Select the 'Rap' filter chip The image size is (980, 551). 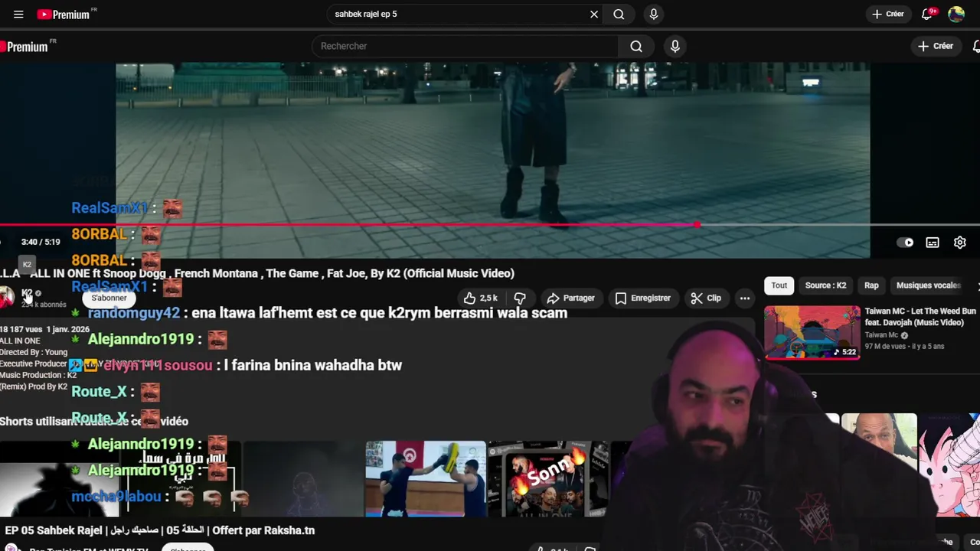click(871, 285)
